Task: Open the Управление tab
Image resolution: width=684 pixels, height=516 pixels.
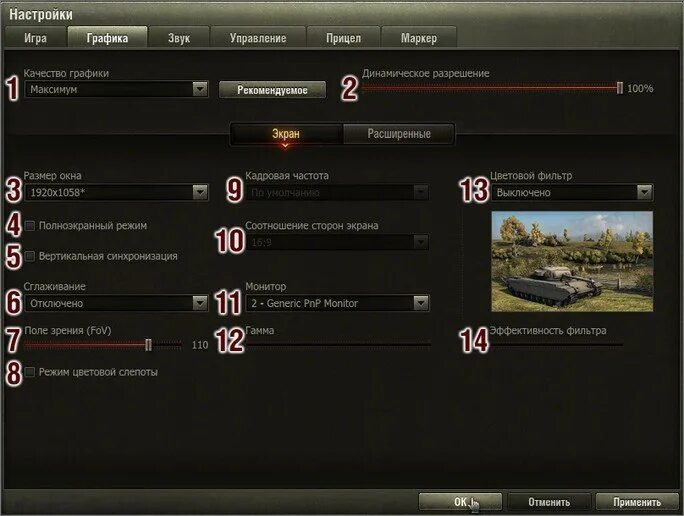Action: click(x=258, y=38)
